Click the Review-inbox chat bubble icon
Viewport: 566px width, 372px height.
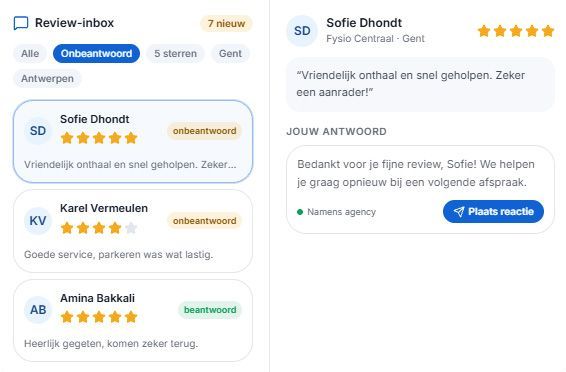tap(21, 23)
